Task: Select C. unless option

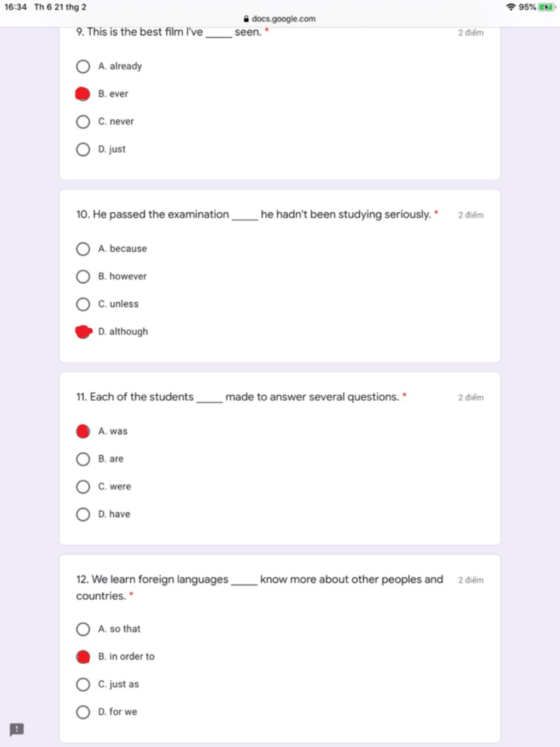Action: point(83,304)
